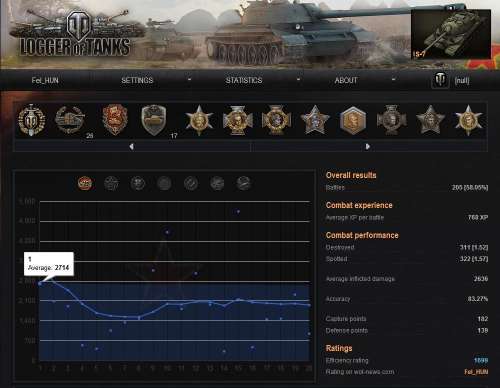The image size is (500, 388).
Task: Open the Fel_HUN menu in navigation bar
Action: pos(45,80)
